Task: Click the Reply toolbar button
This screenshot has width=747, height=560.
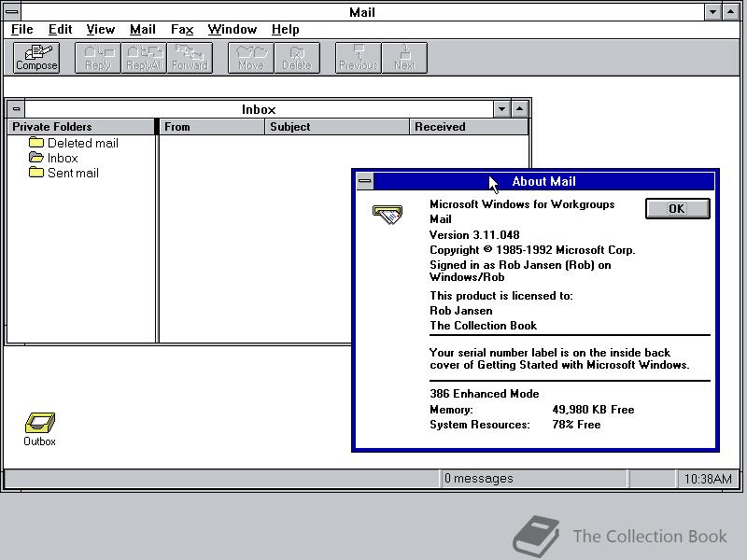Action: coord(98,58)
